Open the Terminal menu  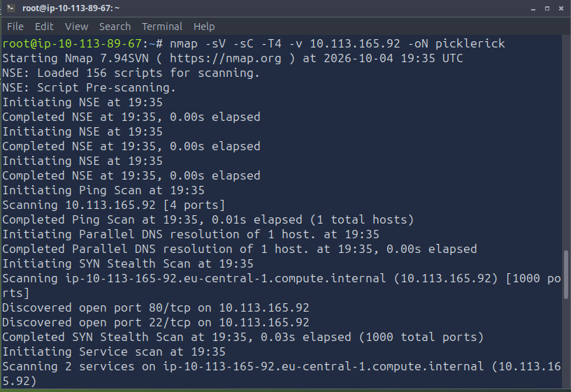(x=162, y=27)
